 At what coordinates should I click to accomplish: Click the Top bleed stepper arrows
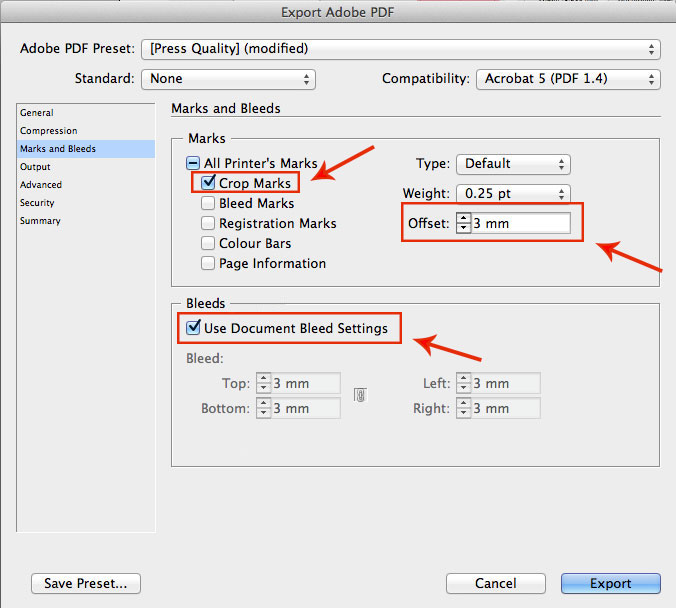[x=263, y=383]
